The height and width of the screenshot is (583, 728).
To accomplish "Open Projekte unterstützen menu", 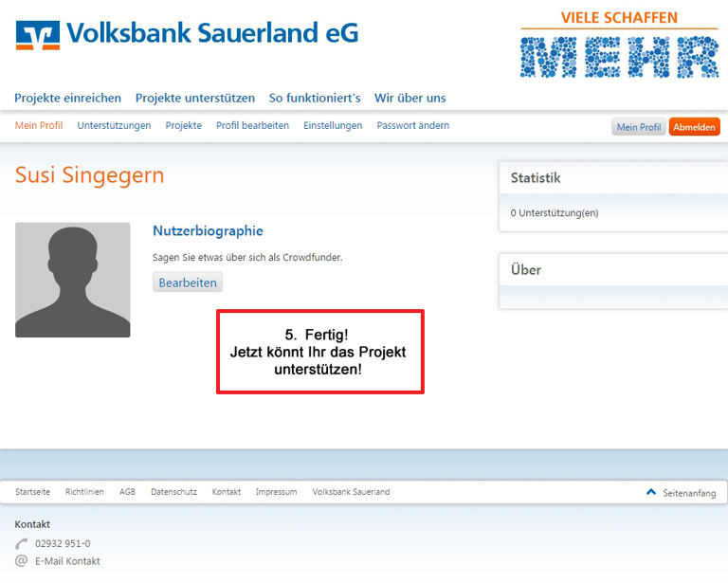I will point(195,98).
